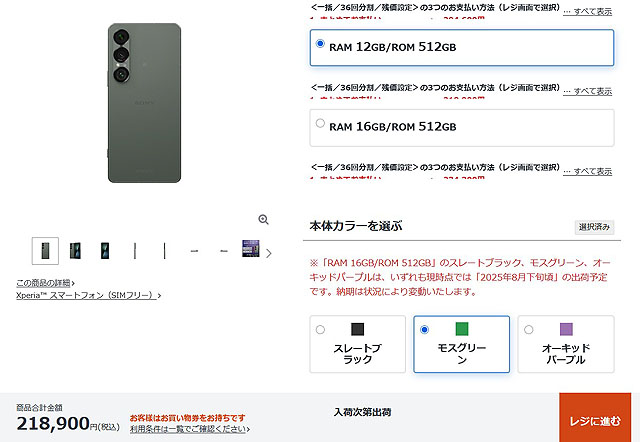Image resolution: width=640 pixels, height=442 pixels.
Task: Open the Xperia スマートフォン (SIMフリー) link
Action: 89,295
